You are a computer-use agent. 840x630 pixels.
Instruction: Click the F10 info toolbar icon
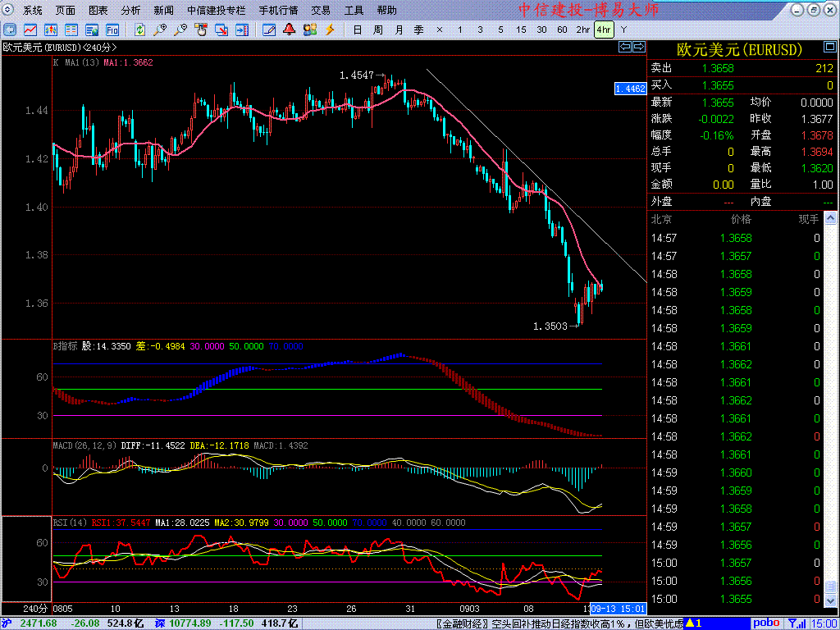pyautogui.click(x=112, y=30)
